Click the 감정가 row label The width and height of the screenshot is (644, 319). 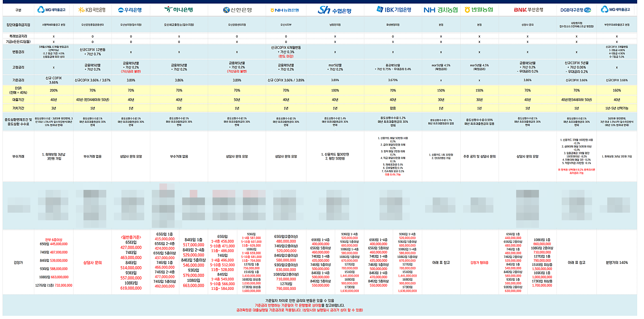coord(18,263)
